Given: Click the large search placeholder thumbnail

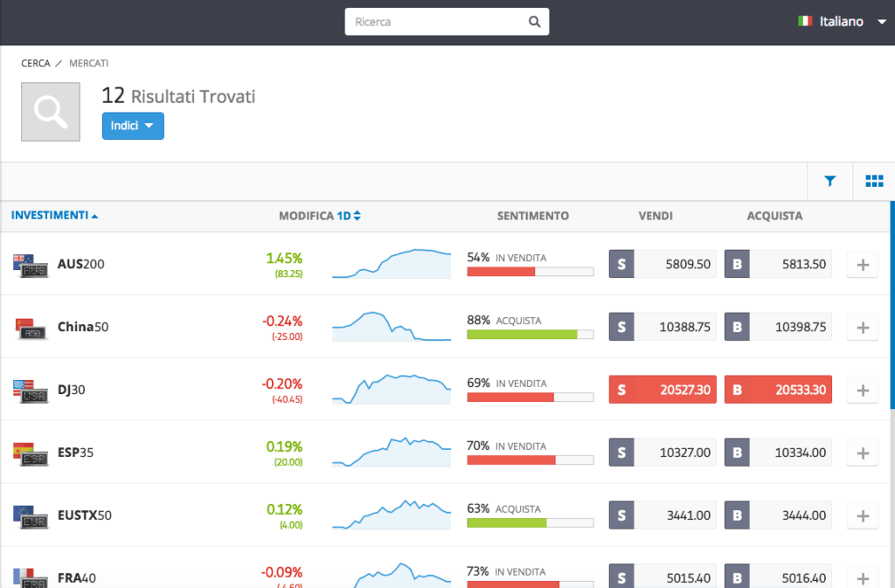Looking at the screenshot, I should tap(51, 112).
